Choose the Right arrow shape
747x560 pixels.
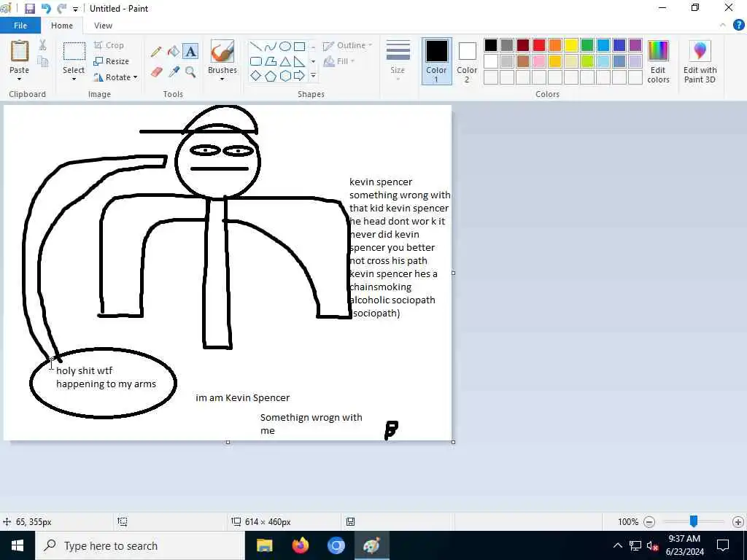(x=299, y=76)
